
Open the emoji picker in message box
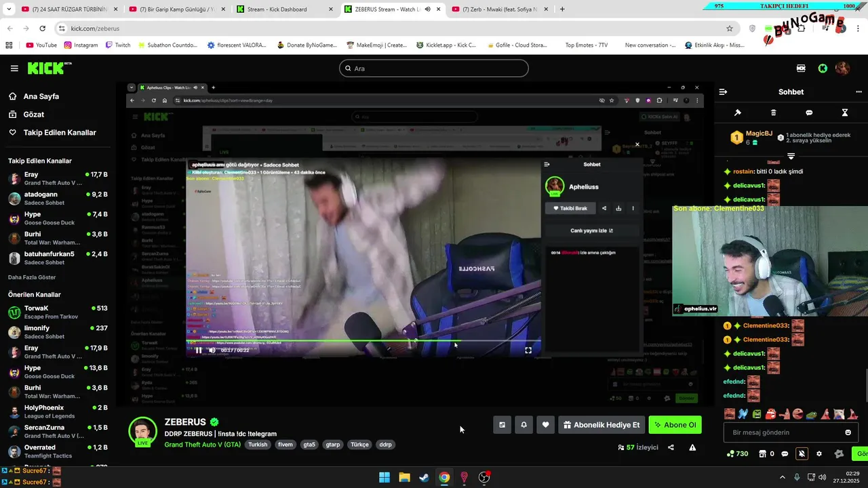(x=848, y=432)
